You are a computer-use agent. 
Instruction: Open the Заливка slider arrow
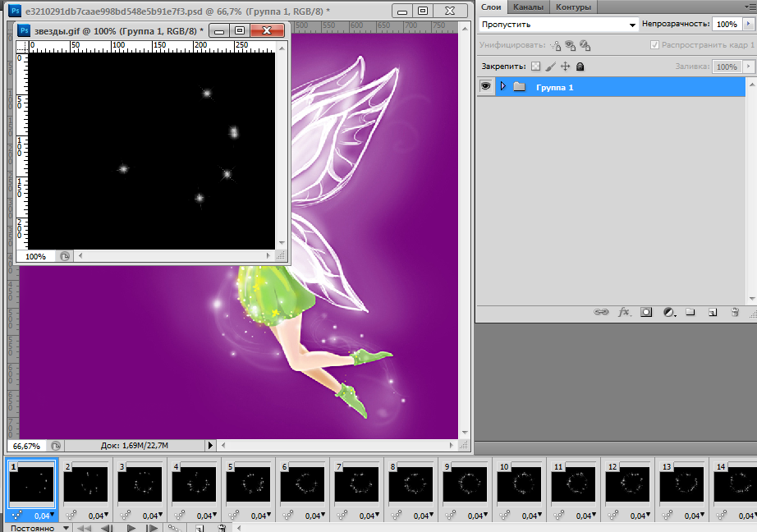[749, 66]
